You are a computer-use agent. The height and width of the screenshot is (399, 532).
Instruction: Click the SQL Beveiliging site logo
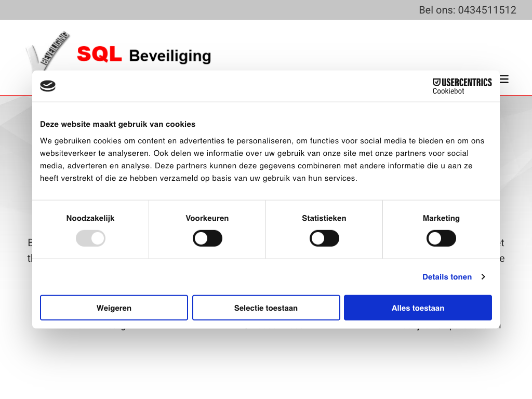pyautogui.click(x=118, y=51)
